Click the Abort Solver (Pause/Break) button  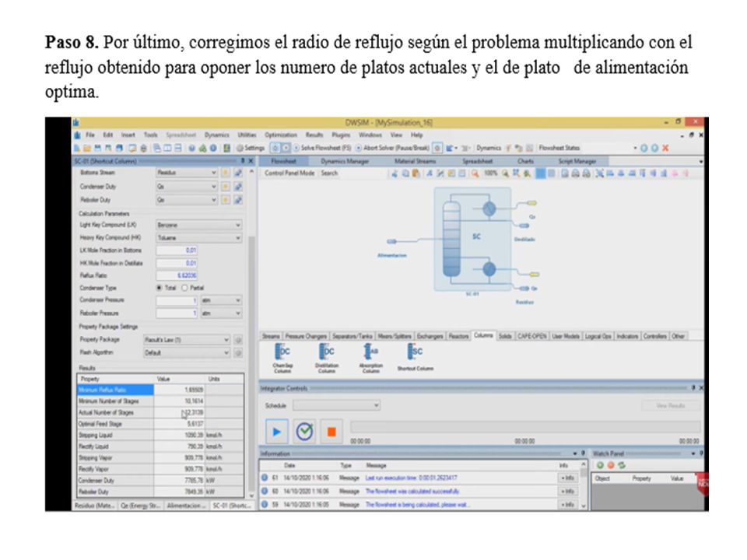point(392,148)
